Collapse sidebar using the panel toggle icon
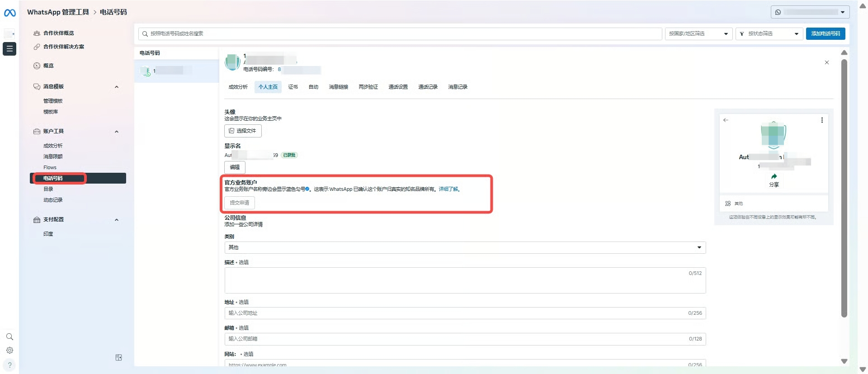Viewport: 868px width, 374px height. [x=118, y=358]
